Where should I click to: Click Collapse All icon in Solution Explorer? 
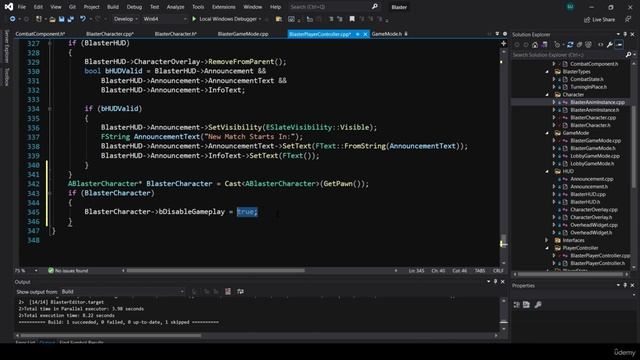579,45
